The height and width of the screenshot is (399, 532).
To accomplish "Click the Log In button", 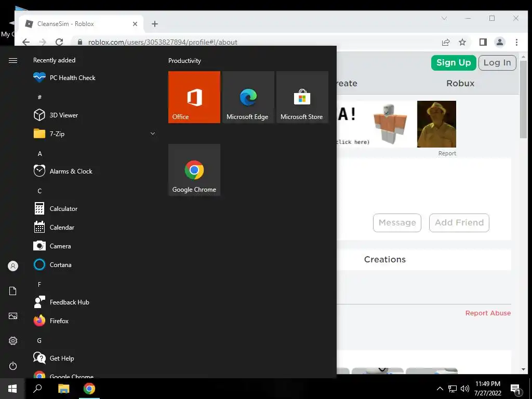I will pyautogui.click(x=497, y=63).
